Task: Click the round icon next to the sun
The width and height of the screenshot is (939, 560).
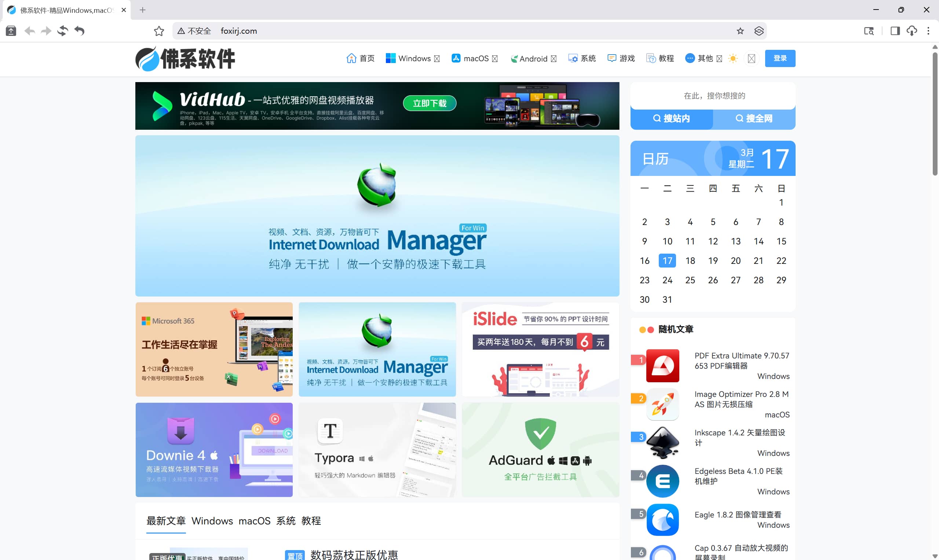Action: 751,59
